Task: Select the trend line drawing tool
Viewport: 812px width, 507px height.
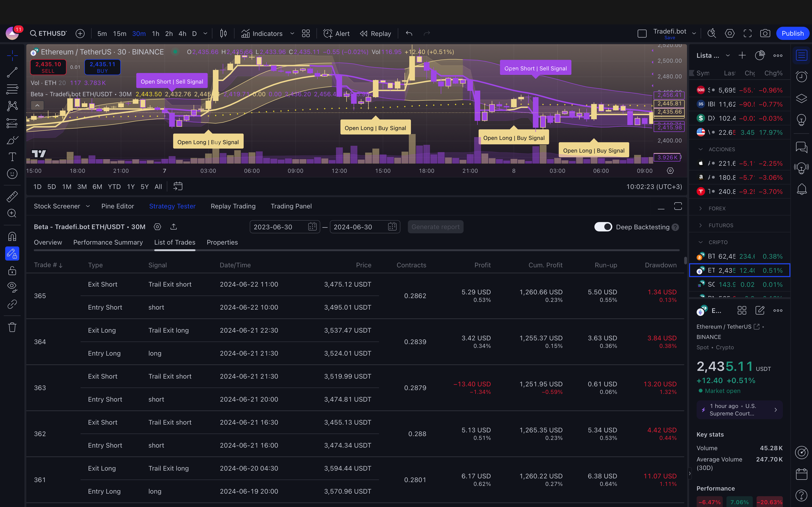Action: click(12, 72)
